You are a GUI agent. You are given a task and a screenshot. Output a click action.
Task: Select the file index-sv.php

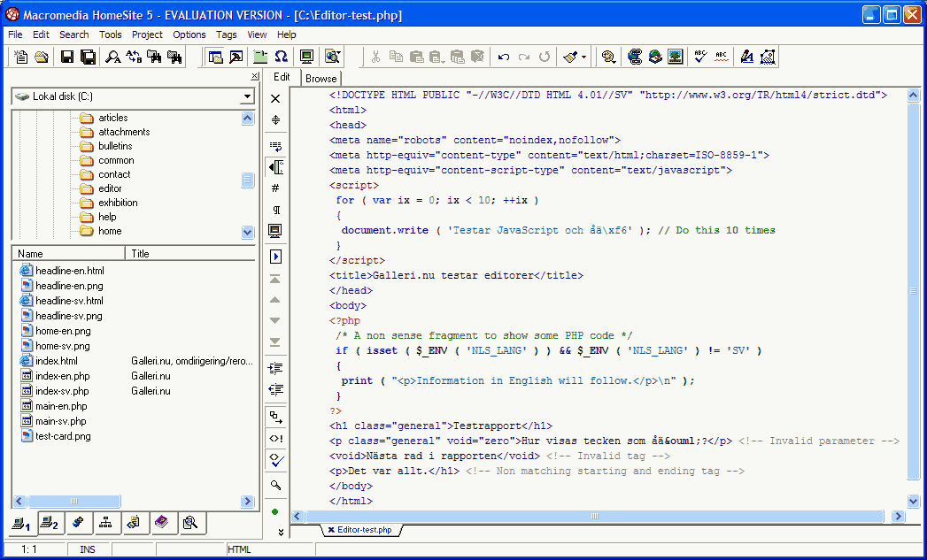[62, 391]
